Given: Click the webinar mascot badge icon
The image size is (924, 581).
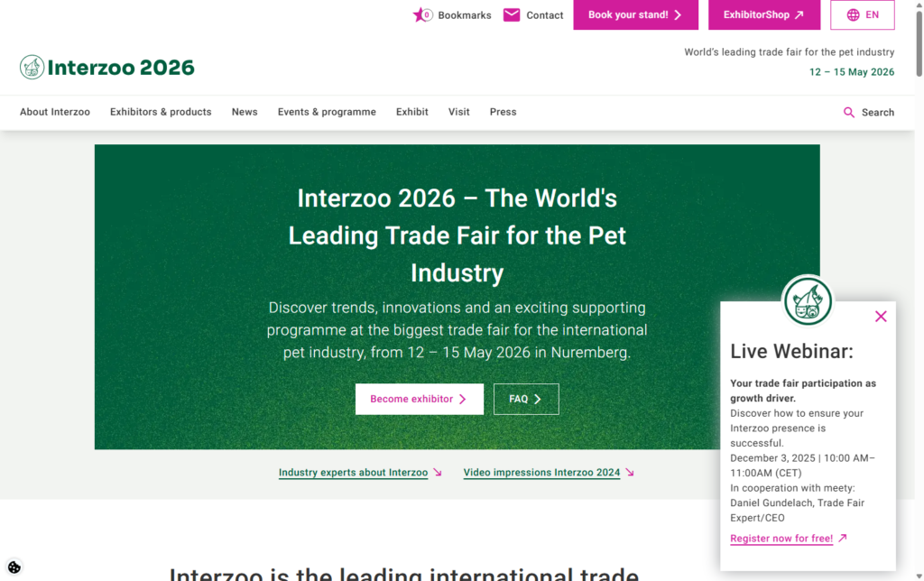Looking at the screenshot, I should (807, 301).
